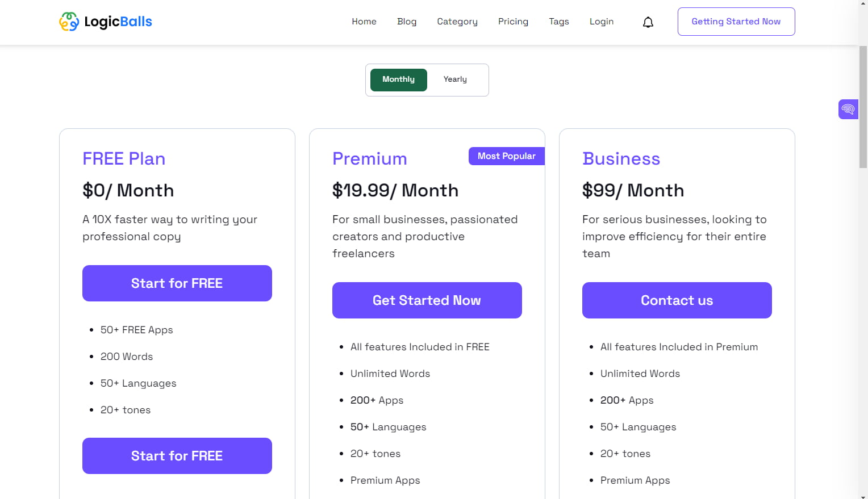The image size is (868, 499).
Task: Open the Tags page
Action: tap(559, 21)
